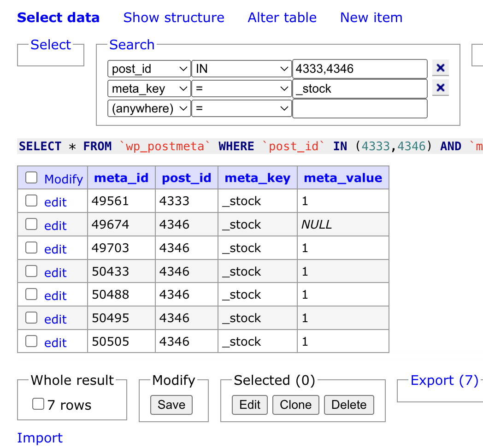This screenshot has height=448, width=483.
Task: Remove the meta_key search filter
Action: coord(440,88)
